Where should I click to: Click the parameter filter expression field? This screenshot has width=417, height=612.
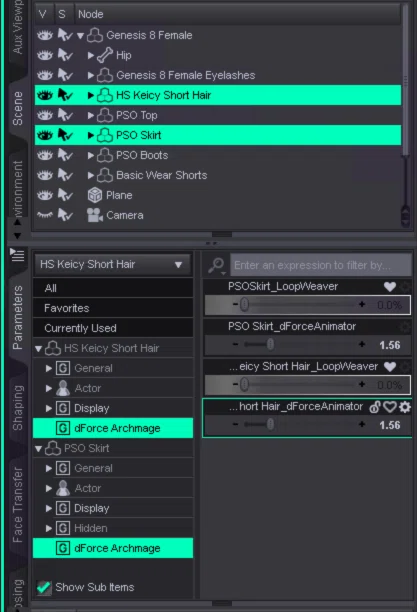tap(321, 265)
